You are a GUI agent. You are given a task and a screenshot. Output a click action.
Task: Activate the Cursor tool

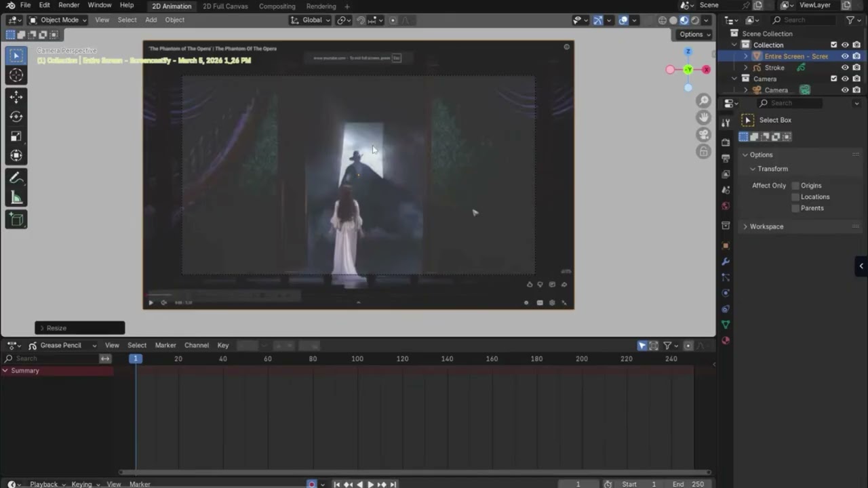[16, 75]
